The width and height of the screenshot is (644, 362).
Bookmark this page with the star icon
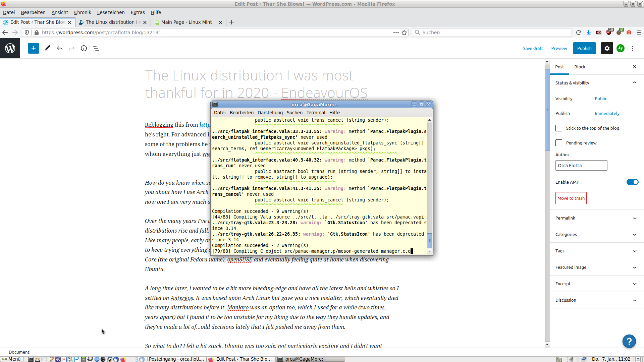pos(404,33)
